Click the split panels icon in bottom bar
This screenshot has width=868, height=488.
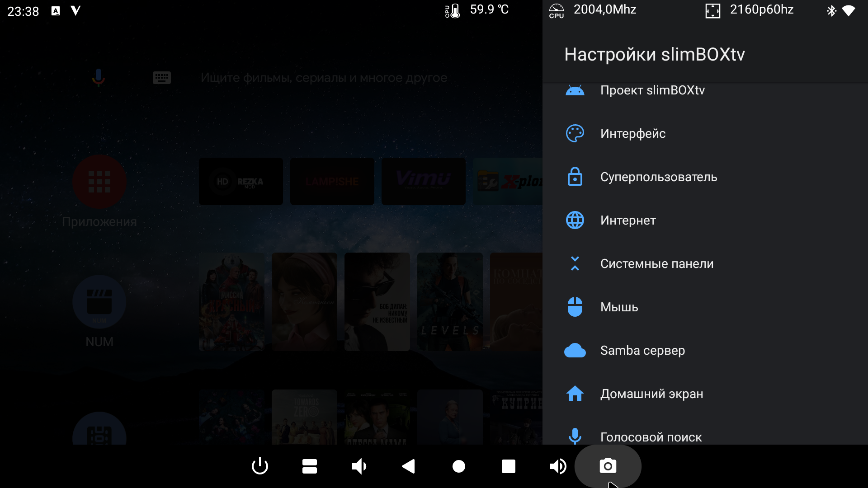click(310, 466)
